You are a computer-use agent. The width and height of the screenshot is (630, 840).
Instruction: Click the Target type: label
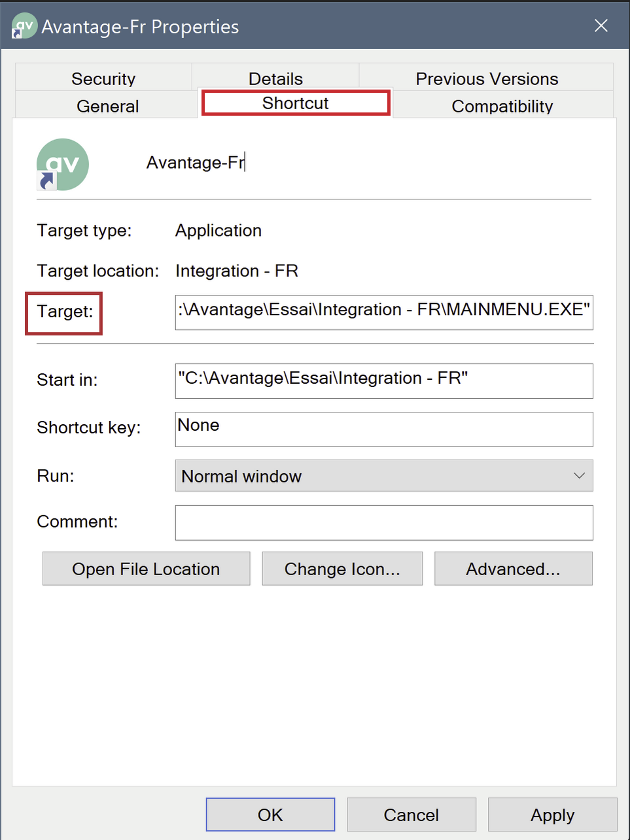click(x=84, y=230)
